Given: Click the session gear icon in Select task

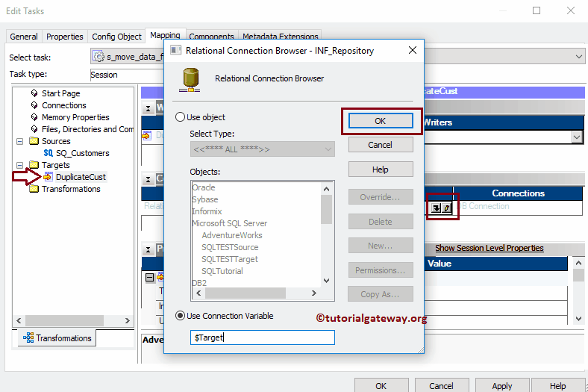Looking at the screenshot, I should coord(98,57).
